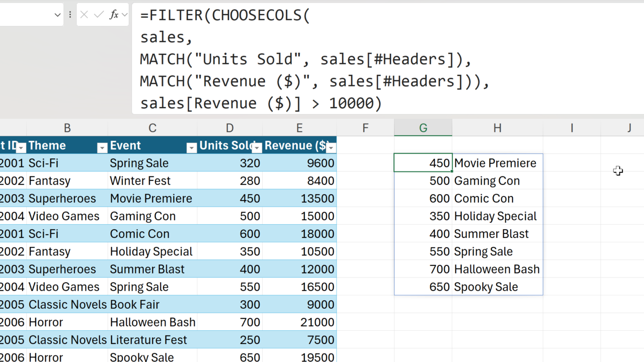Select the 21000 revenue cell

click(x=299, y=322)
